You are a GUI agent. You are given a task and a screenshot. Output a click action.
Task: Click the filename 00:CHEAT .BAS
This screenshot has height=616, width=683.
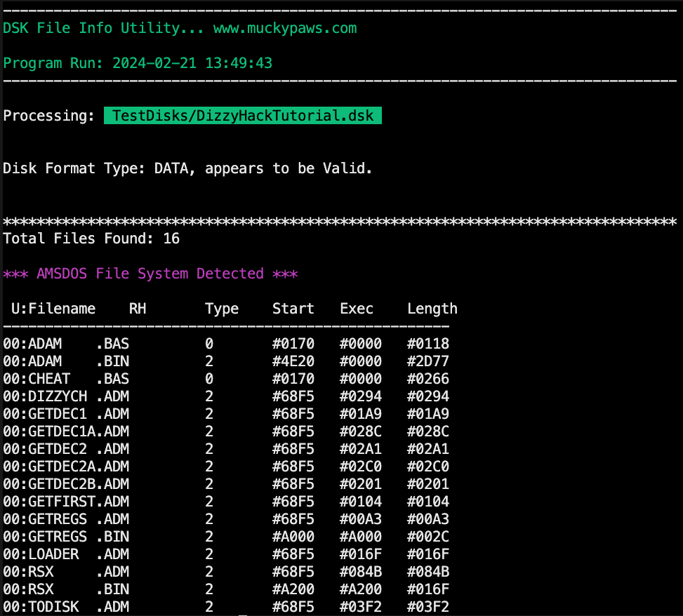[x=66, y=379]
